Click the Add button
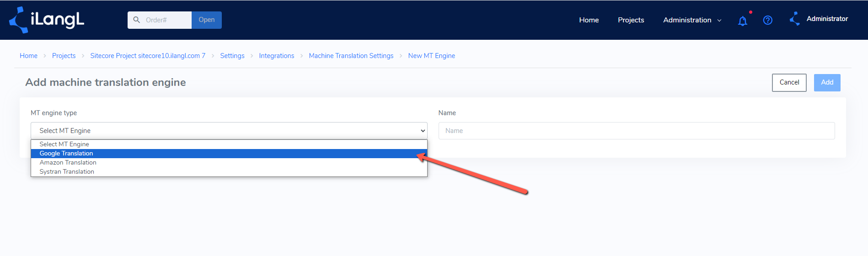This screenshot has height=256, width=868. [x=827, y=83]
